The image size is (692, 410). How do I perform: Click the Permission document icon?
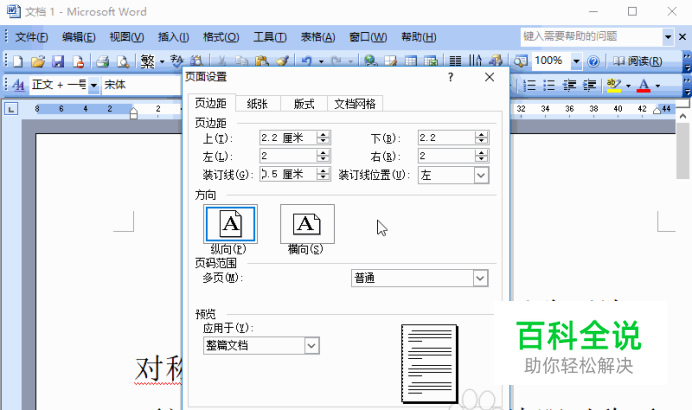click(x=79, y=61)
